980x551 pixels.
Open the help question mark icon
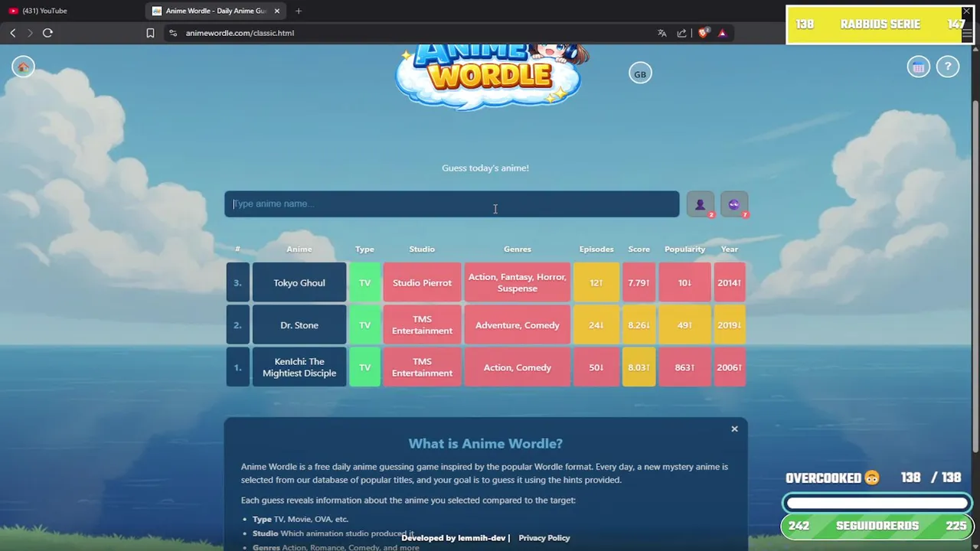pos(948,67)
